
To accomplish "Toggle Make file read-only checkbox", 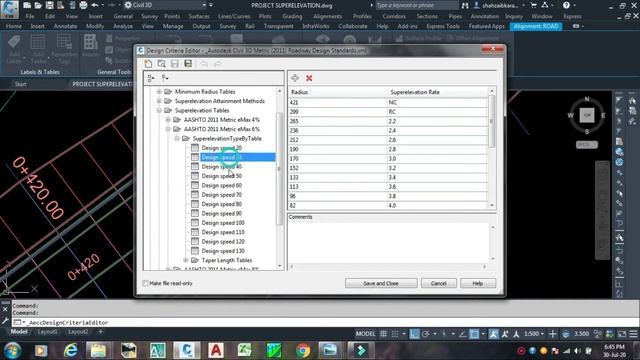I will point(146,283).
